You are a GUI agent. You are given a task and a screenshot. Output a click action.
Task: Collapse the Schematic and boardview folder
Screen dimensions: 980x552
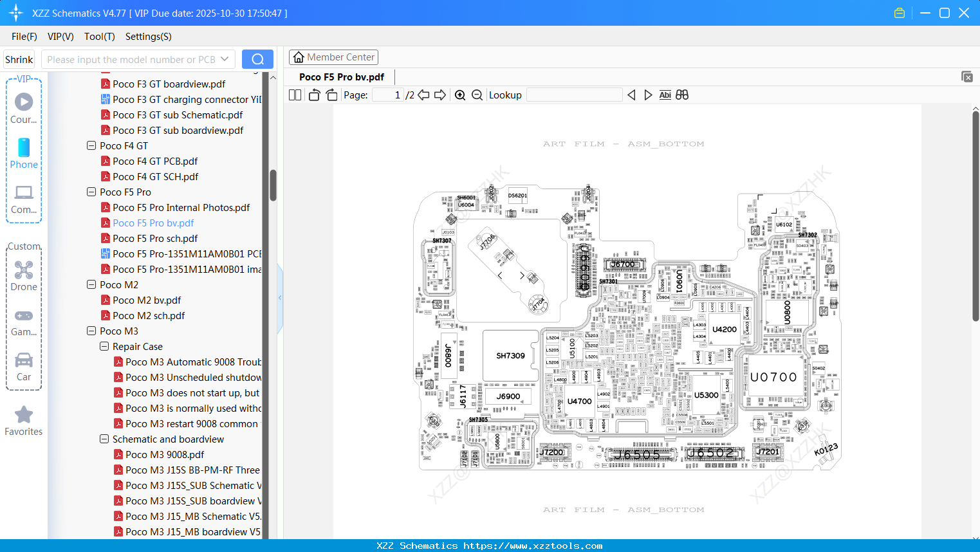coord(104,439)
